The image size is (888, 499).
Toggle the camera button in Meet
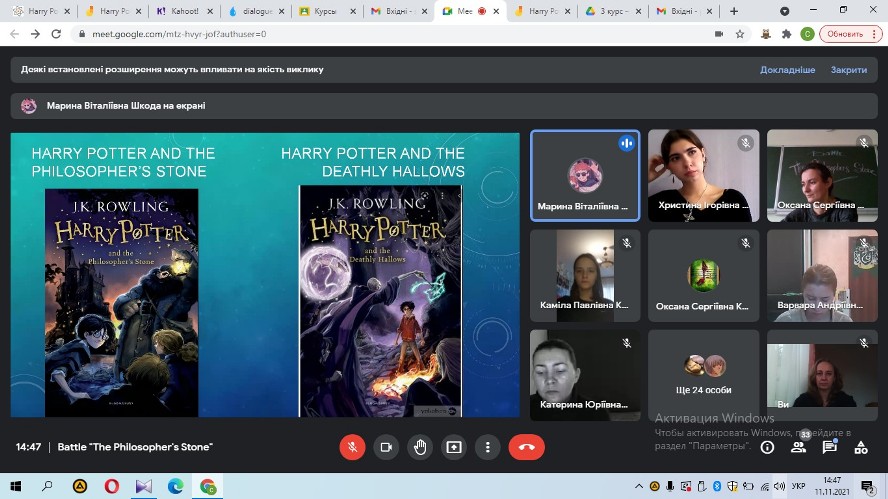(386, 447)
